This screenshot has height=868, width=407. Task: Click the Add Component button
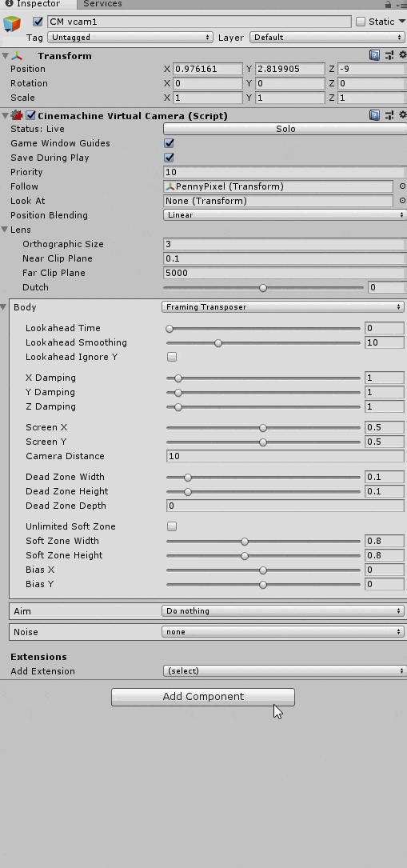pos(203,697)
